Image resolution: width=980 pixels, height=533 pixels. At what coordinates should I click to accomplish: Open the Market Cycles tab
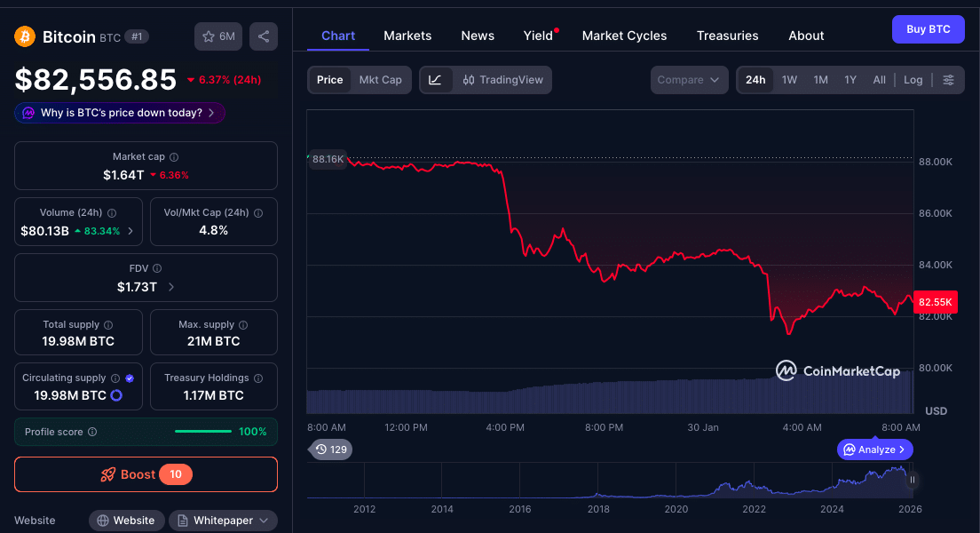pyautogui.click(x=624, y=36)
